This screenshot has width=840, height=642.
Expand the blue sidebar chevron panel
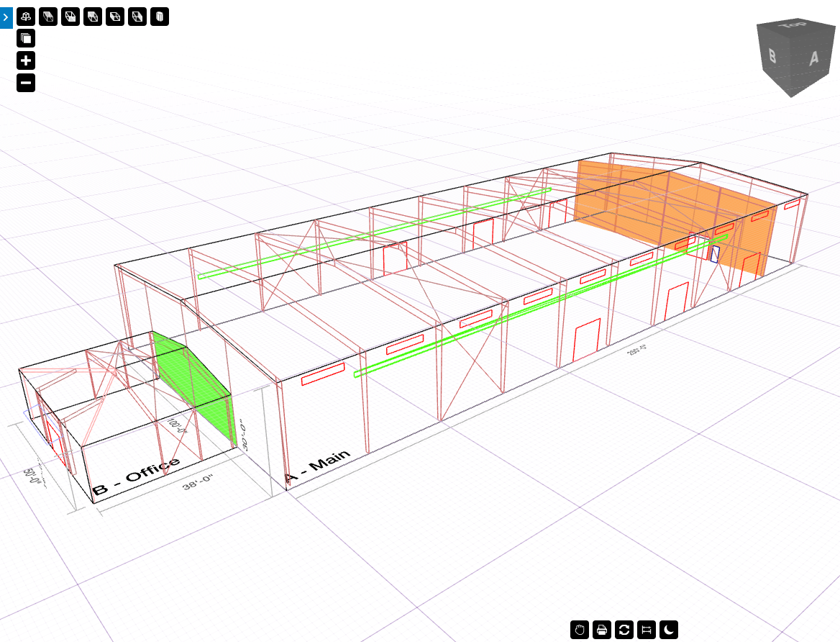point(6,16)
